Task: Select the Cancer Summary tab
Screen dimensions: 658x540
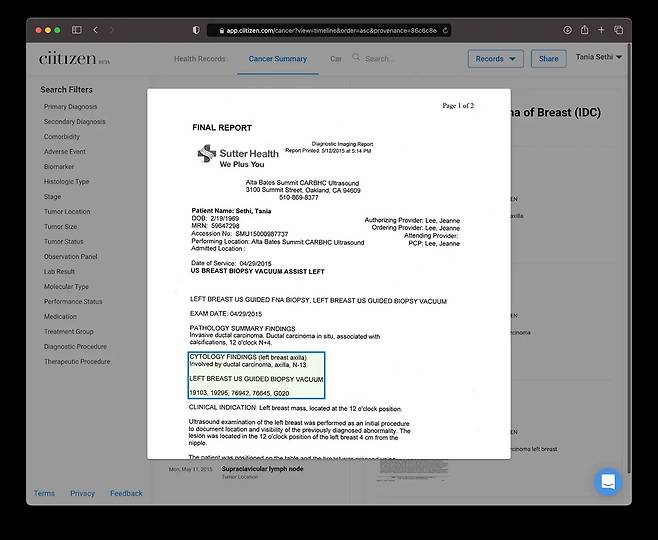Action: [x=277, y=59]
